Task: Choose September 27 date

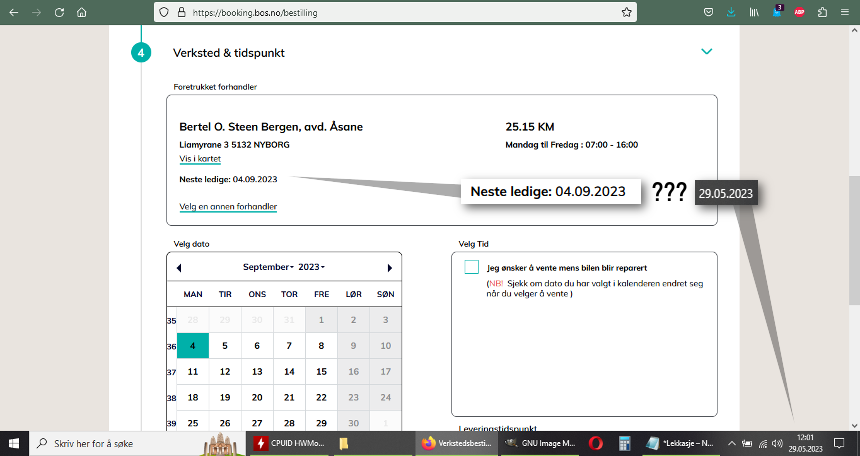Action: pos(257,423)
